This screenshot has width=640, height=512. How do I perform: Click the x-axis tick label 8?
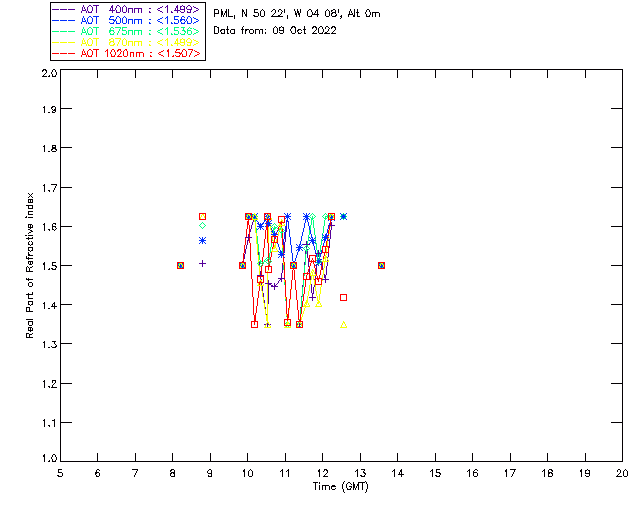pyautogui.click(x=173, y=473)
